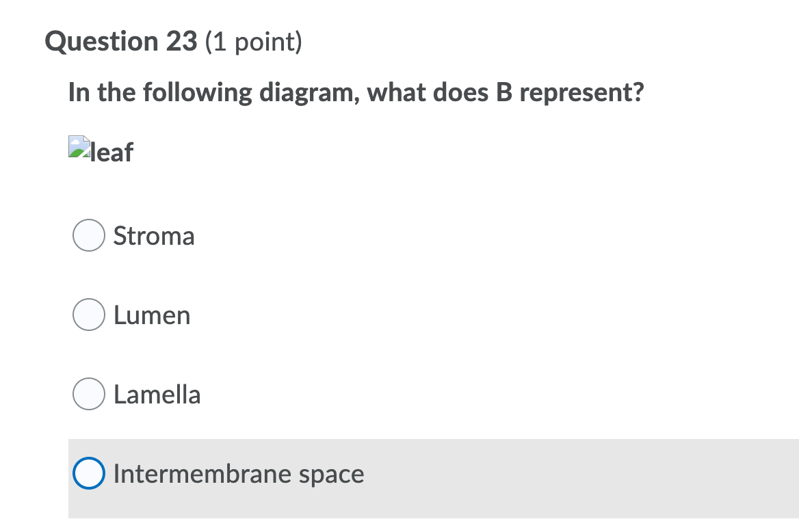799x532 pixels.
Task: Click the word "represent?" in the question
Action: [x=581, y=92]
